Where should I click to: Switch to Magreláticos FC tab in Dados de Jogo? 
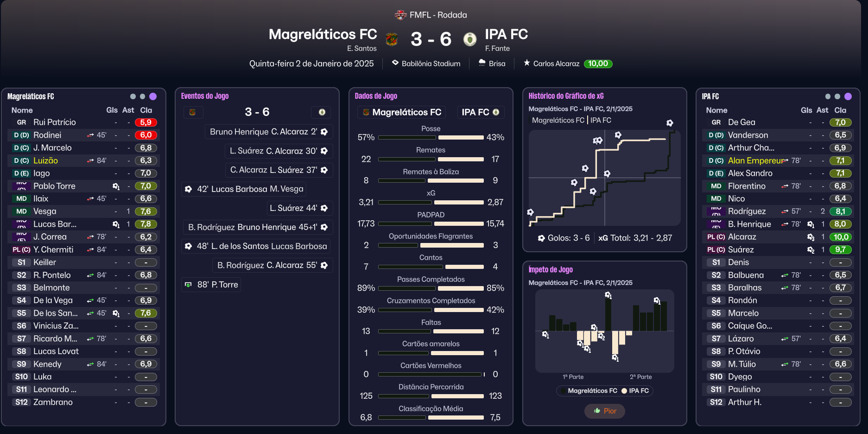tap(401, 112)
